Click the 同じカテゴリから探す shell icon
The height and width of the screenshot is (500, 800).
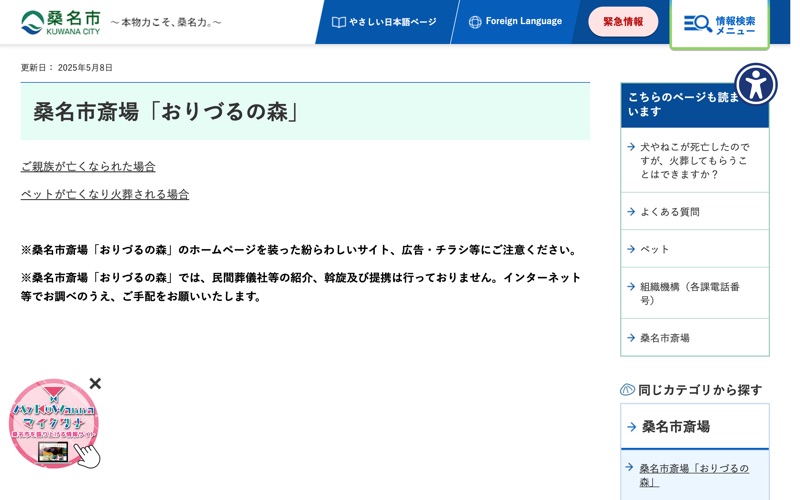(x=627, y=390)
